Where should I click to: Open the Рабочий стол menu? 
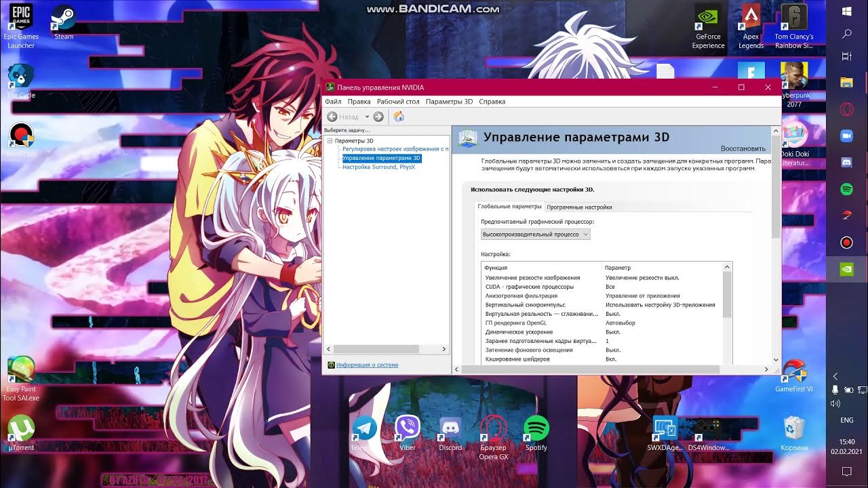tap(398, 102)
